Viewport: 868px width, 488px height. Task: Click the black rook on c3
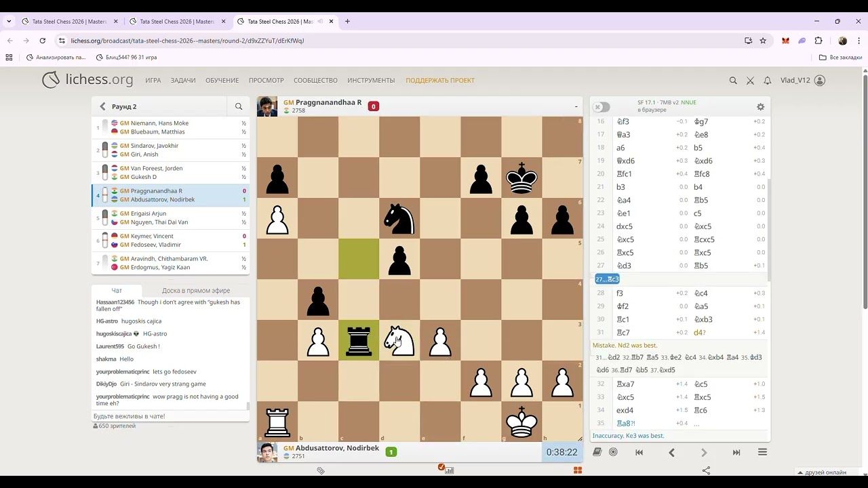359,340
